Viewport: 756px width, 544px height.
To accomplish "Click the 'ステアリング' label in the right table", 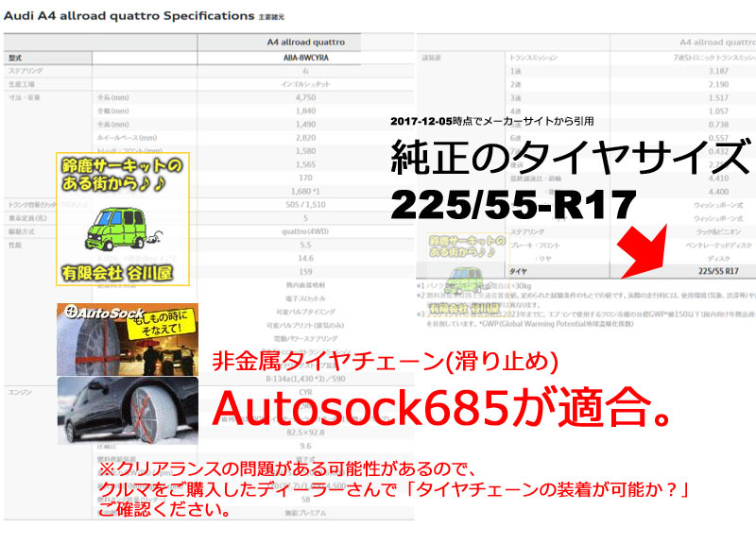I will click(x=527, y=231).
